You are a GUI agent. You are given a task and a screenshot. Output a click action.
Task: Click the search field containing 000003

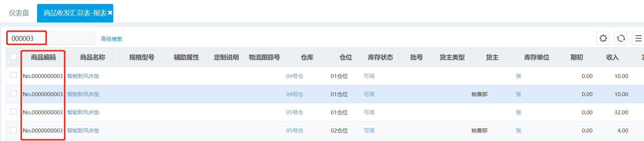pos(51,38)
